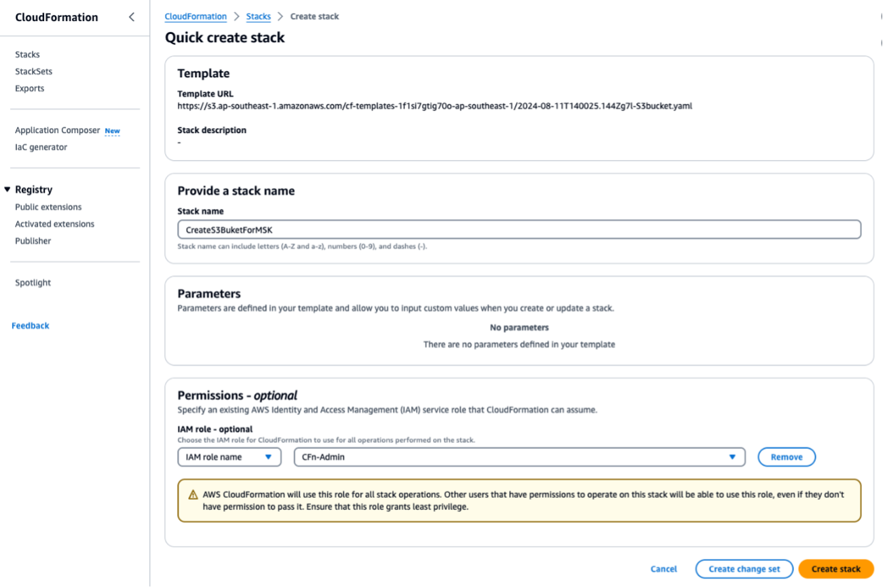The image size is (885, 588).
Task: Click the warning icon in the permissions notice
Action: click(x=191, y=495)
